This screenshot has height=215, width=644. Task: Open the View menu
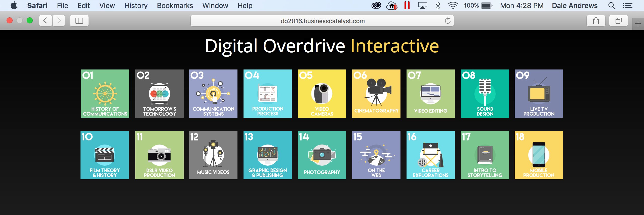click(107, 6)
